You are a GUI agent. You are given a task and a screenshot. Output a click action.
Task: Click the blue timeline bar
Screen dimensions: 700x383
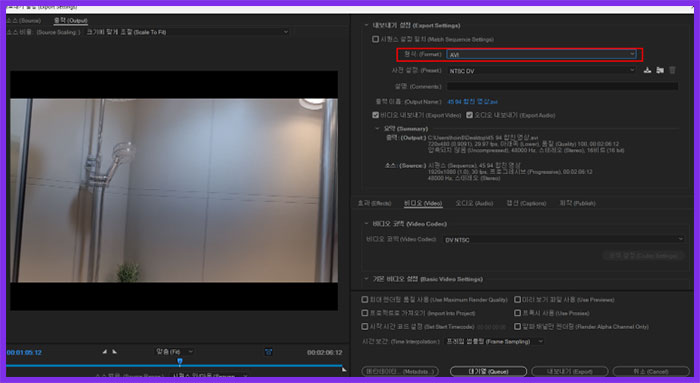(x=174, y=366)
